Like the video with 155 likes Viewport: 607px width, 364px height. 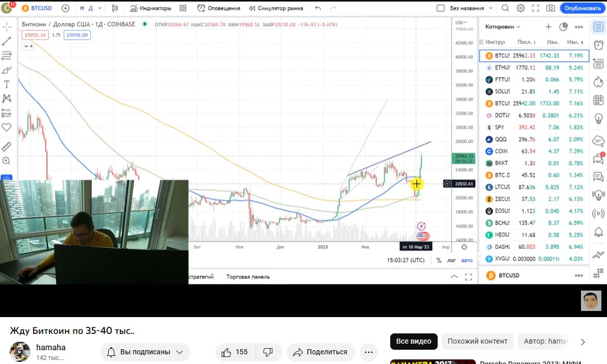tap(234, 352)
